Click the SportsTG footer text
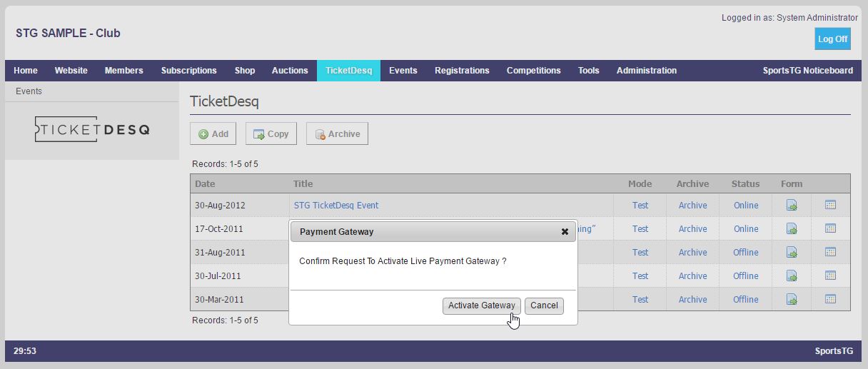The image size is (868, 369). [834, 351]
